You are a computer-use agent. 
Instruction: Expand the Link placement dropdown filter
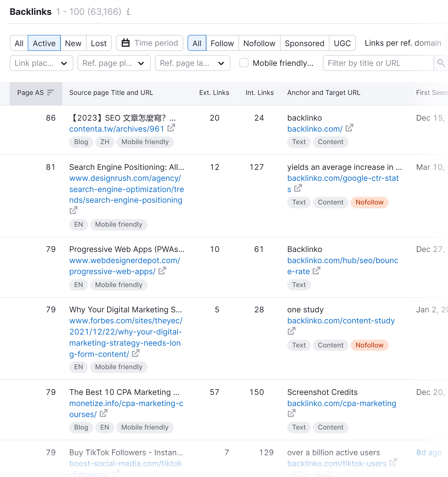pyautogui.click(x=41, y=64)
